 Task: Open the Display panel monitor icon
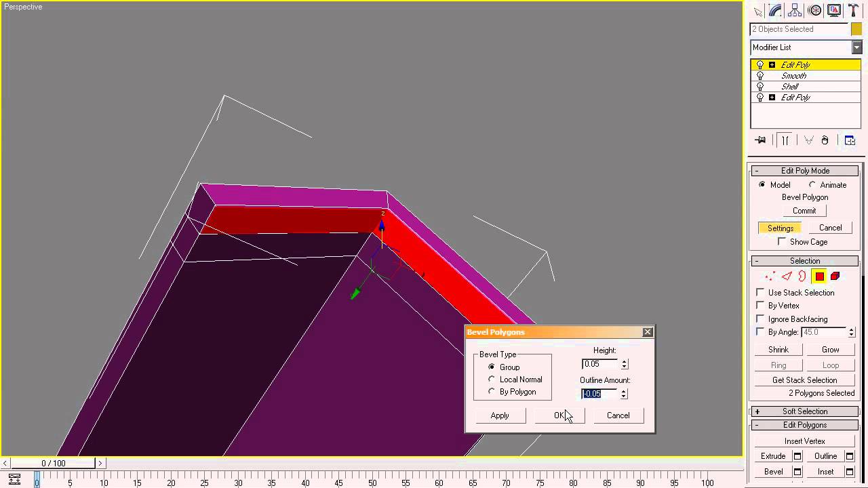[834, 10]
